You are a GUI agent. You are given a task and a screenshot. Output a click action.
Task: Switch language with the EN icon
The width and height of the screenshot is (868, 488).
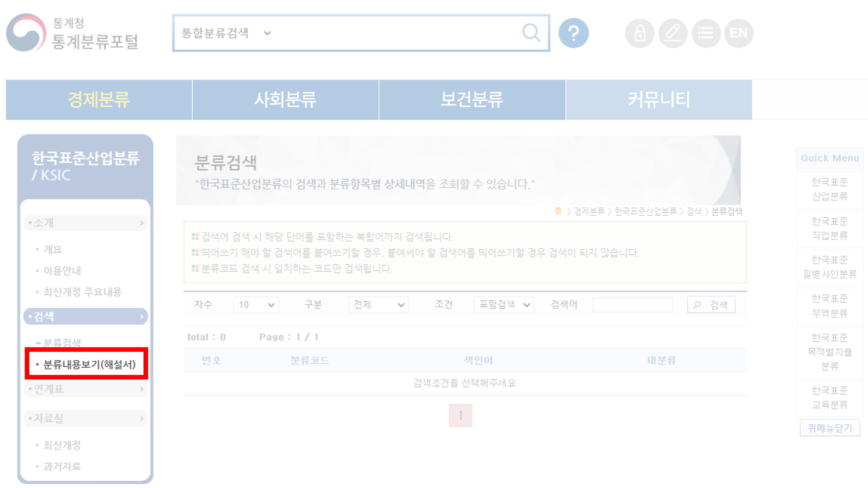click(x=738, y=33)
